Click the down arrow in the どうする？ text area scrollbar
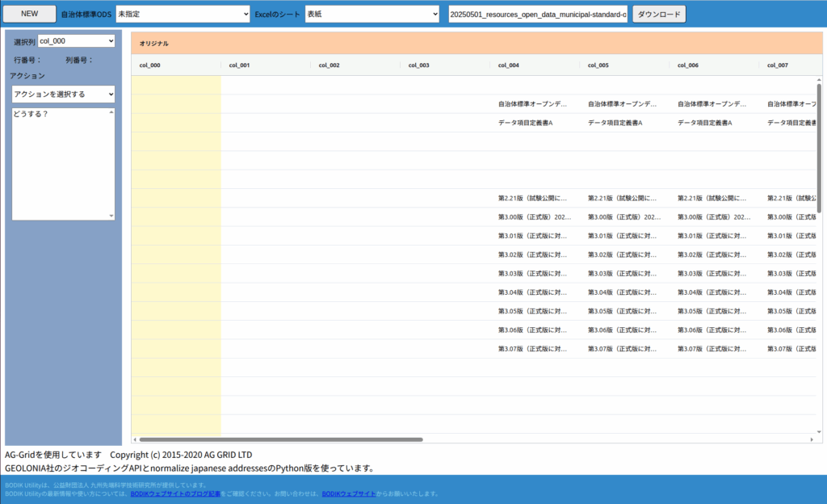Screen dimensions: 827x504 click(x=111, y=216)
